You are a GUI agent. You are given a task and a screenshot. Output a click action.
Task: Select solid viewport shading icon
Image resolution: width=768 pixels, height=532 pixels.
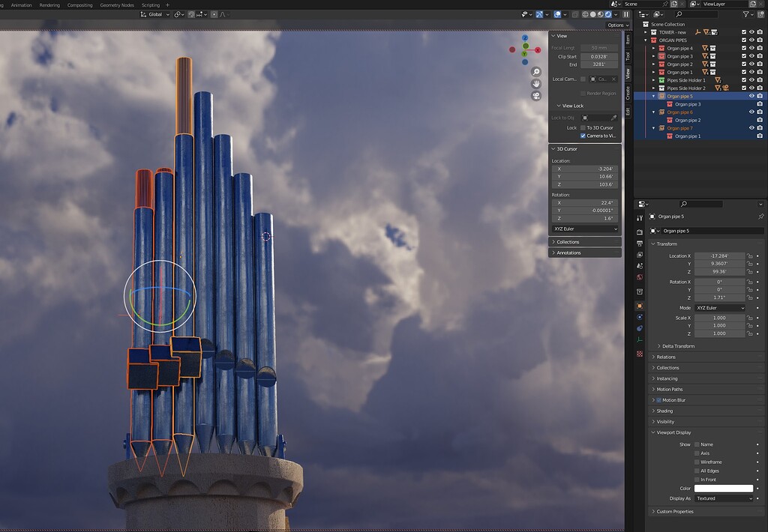coord(593,15)
